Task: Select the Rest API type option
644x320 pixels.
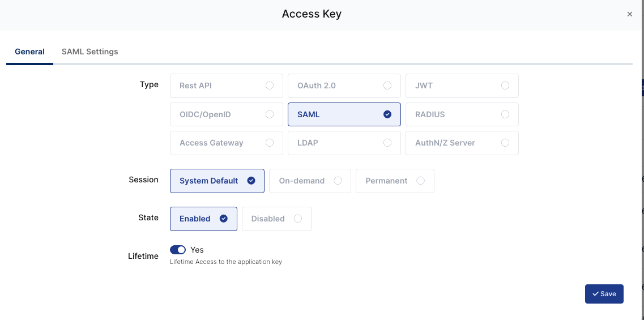Action: pyautogui.click(x=226, y=86)
